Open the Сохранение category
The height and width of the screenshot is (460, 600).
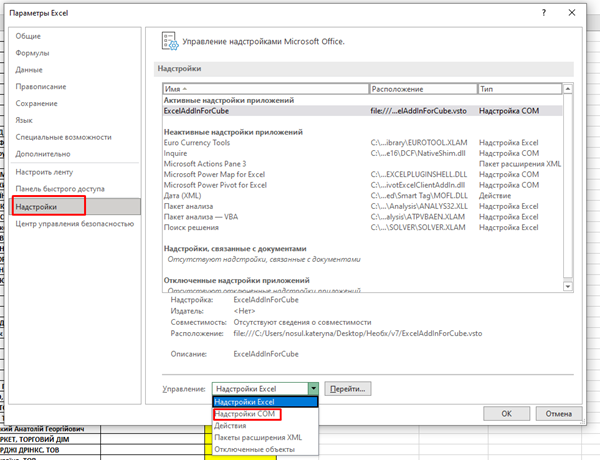click(36, 103)
